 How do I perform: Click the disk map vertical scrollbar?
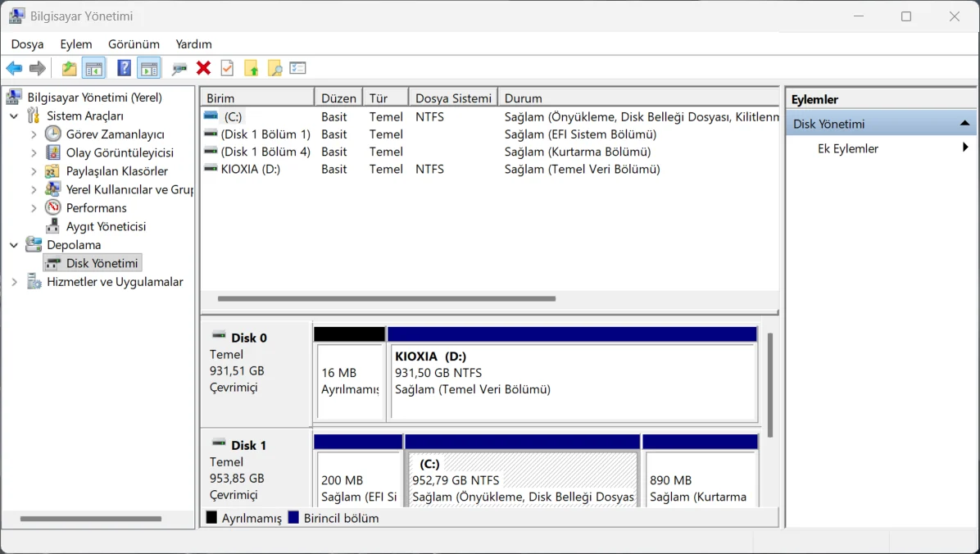(x=770, y=385)
